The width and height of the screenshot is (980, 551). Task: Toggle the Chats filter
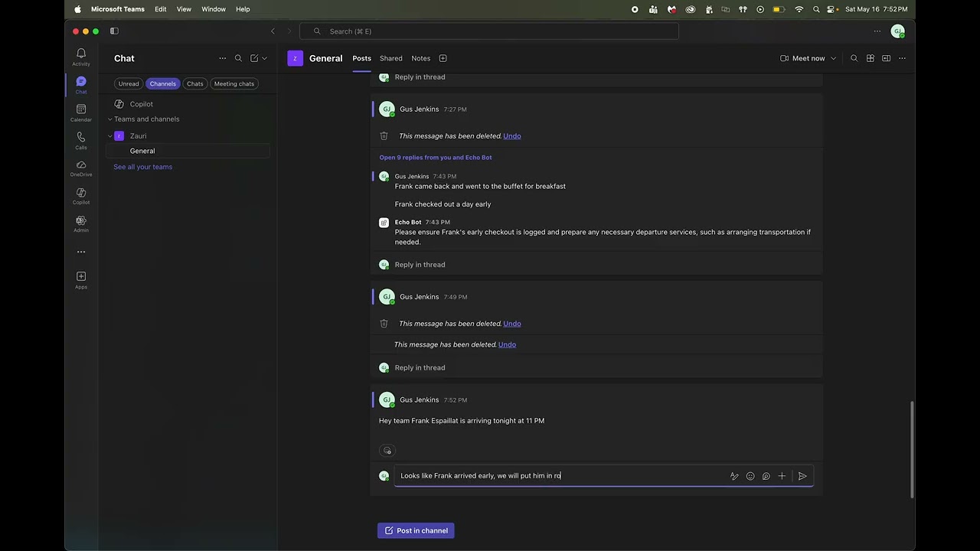tap(195, 83)
